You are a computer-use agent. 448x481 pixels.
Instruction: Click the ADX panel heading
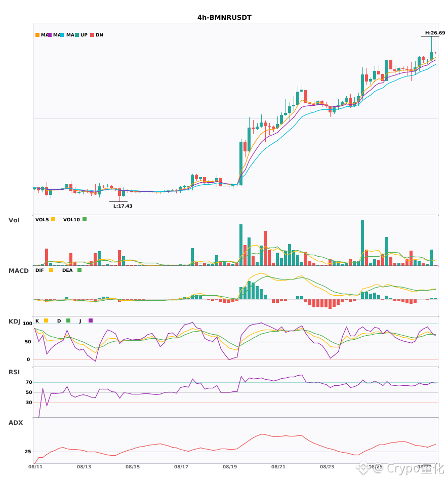coord(16,423)
